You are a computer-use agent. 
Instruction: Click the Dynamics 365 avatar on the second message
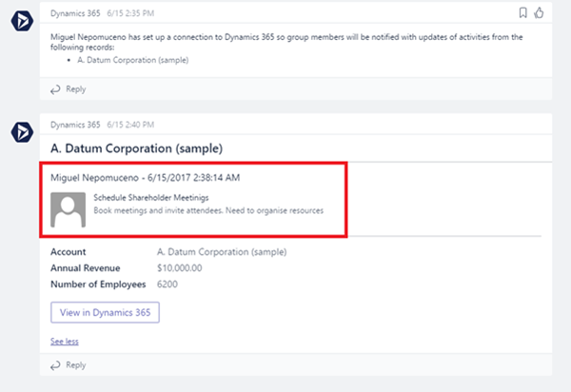point(21,132)
